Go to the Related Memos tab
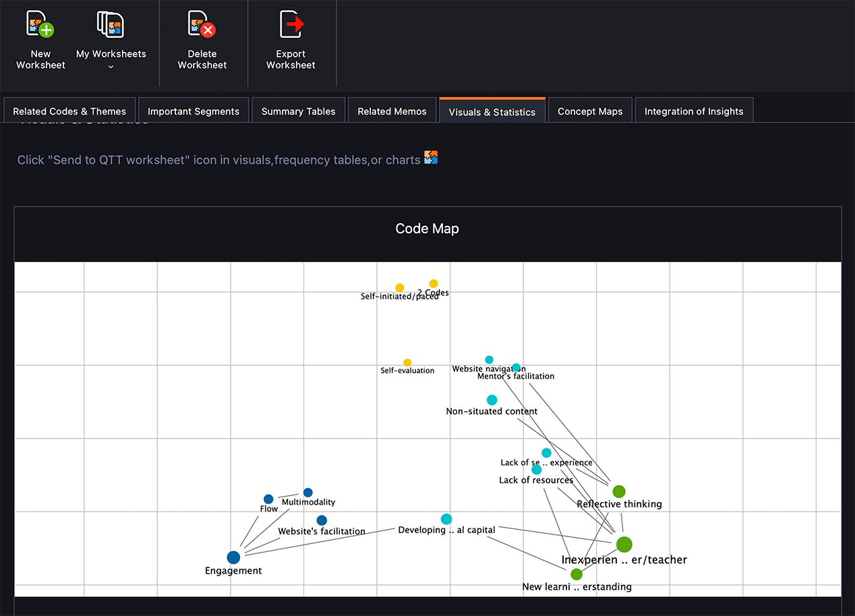This screenshot has width=855, height=616. (392, 111)
